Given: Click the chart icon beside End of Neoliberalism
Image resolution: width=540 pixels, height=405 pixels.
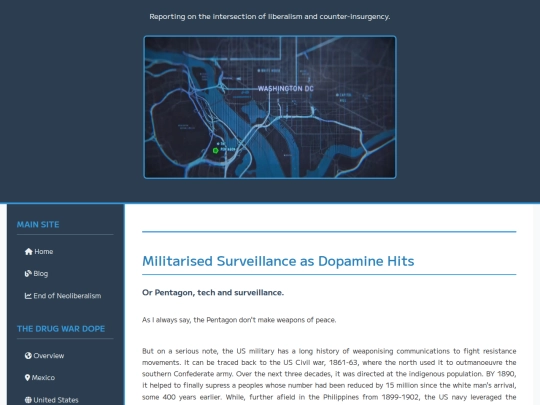Looking at the screenshot, I should [x=28, y=296].
